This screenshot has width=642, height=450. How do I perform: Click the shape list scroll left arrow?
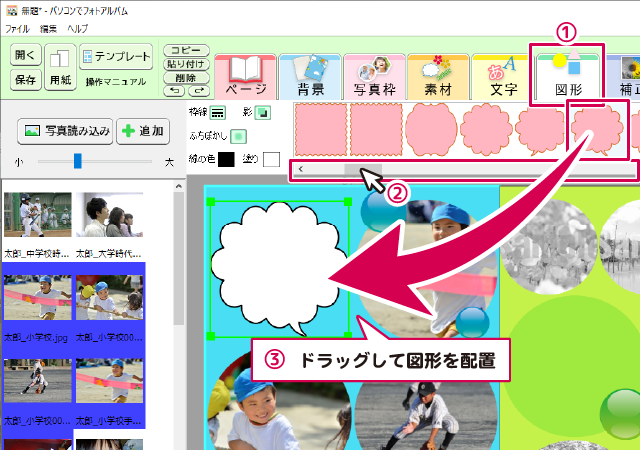301,169
